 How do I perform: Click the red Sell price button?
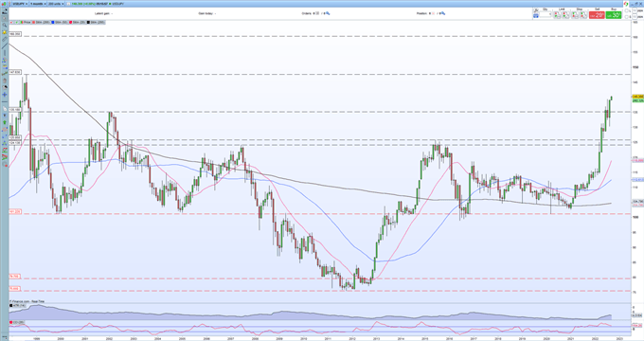coord(597,15)
